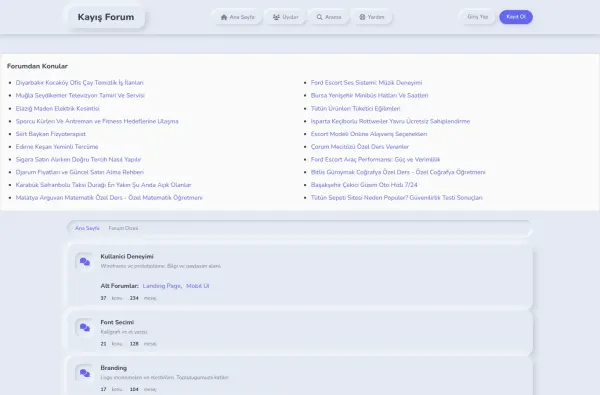Open the Üyeler nav item

click(285, 17)
